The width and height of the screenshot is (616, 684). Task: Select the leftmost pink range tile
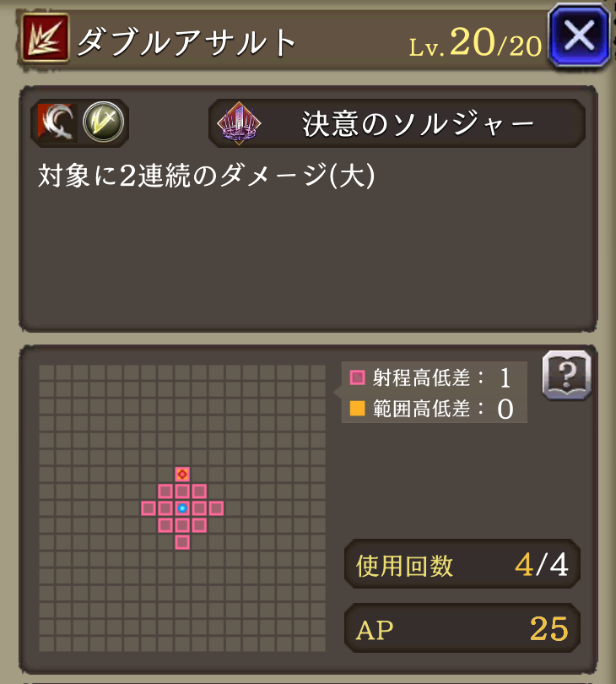(x=149, y=508)
